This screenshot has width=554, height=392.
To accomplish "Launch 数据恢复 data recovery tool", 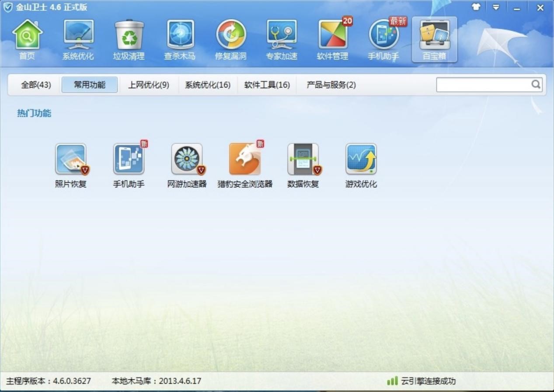I will [x=303, y=166].
